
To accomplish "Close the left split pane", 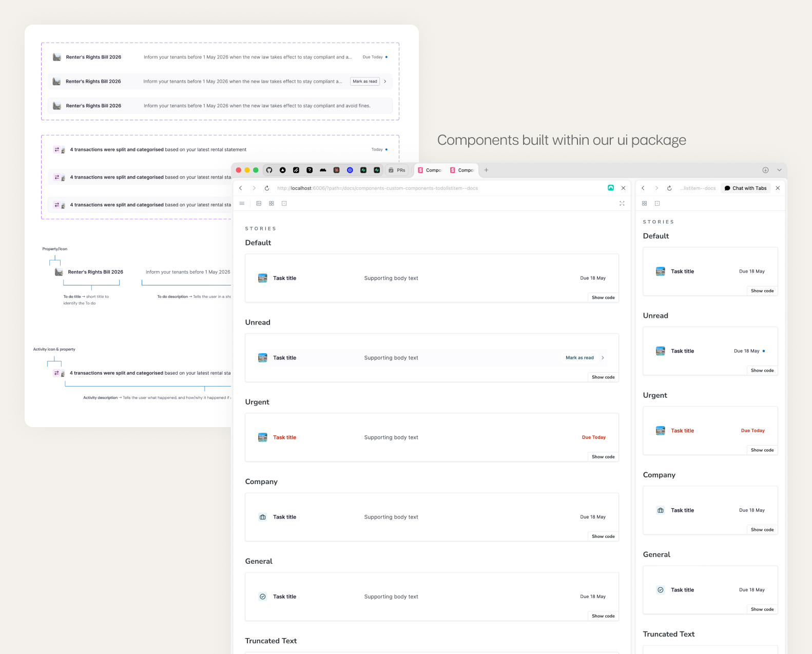I will pyautogui.click(x=624, y=188).
